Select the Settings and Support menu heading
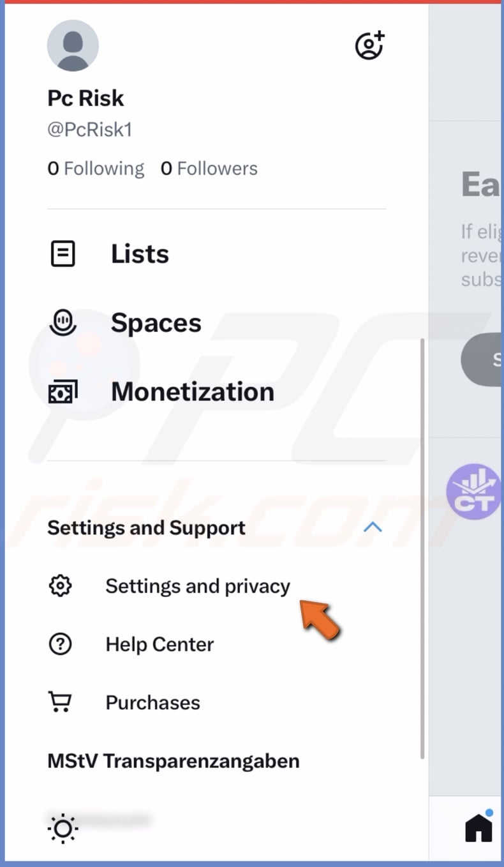Screen dimensions: 504x867 tap(145, 527)
